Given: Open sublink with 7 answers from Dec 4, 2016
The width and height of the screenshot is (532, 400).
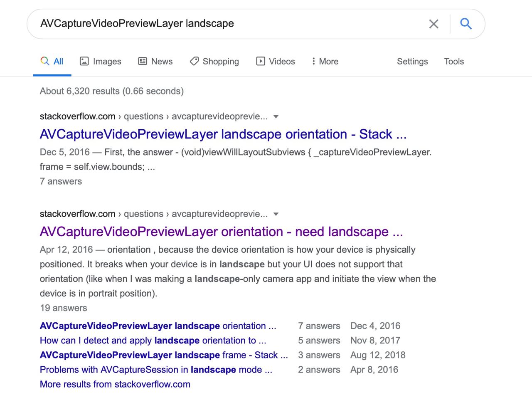Looking at the screenshot, I should pos(158,326).
